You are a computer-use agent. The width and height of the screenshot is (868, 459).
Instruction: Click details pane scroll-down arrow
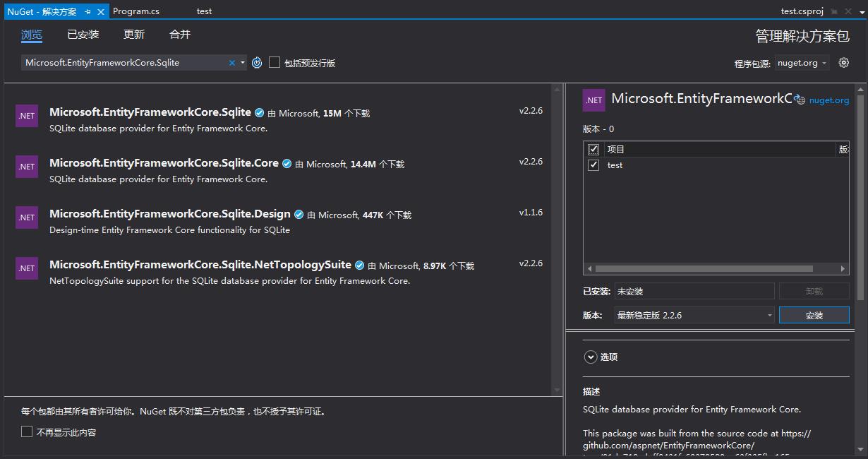click(x=860, y=448)
